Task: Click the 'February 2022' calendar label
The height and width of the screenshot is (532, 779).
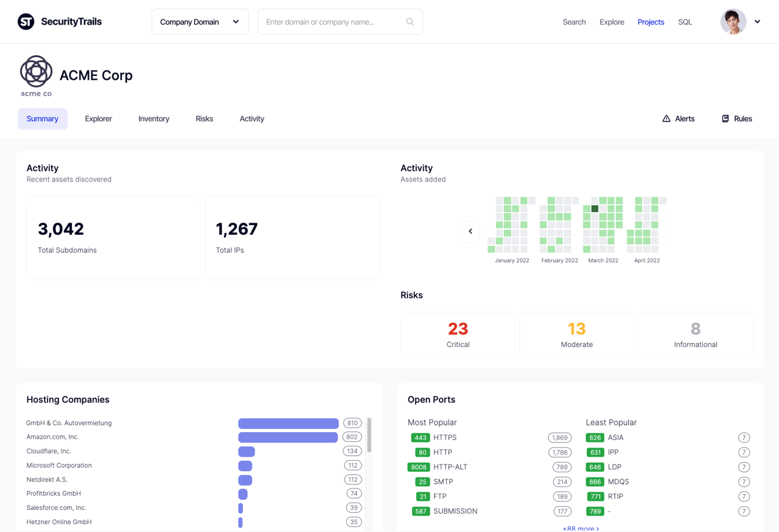Action: coord(560,260)
